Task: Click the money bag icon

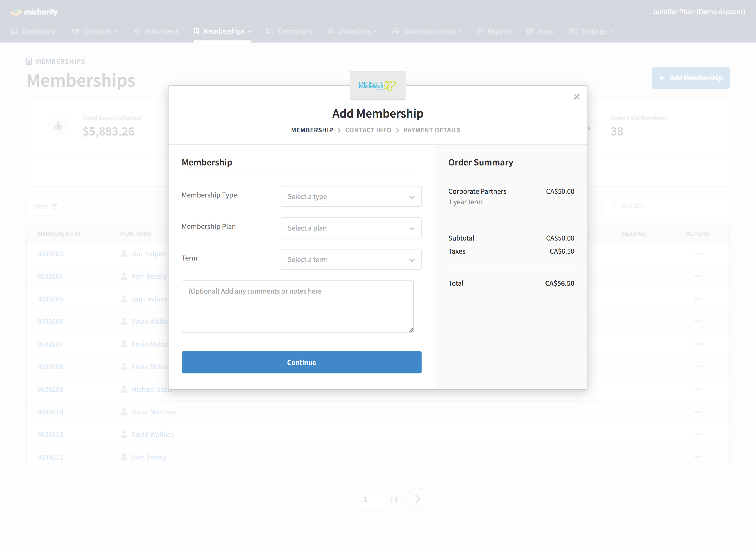Action: pyautogui.click(x=59, y=126)
